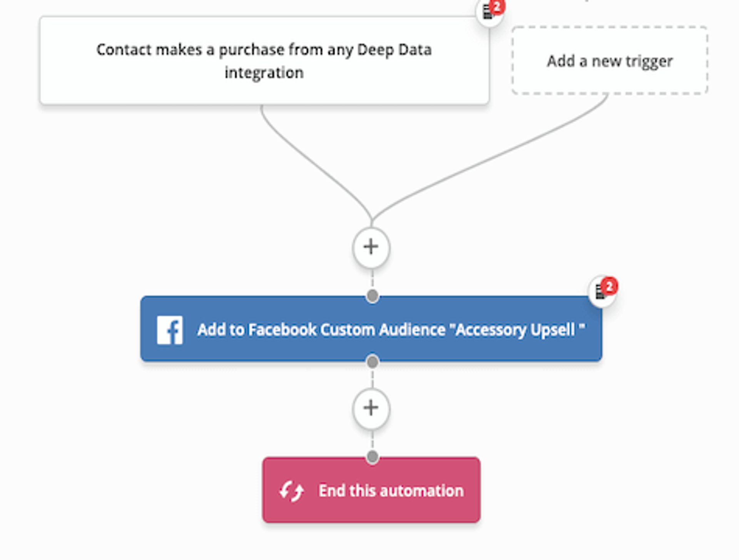Click the connector dot above the Facebook block

click(371, 296)
